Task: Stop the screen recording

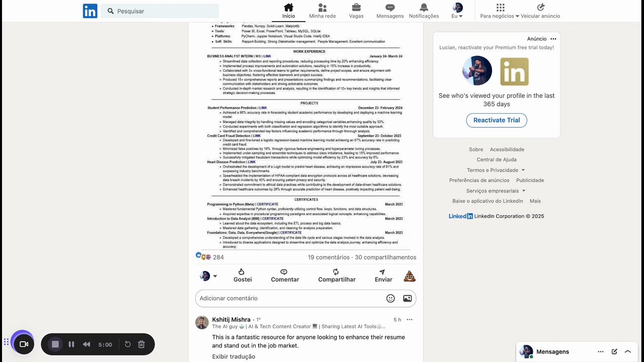Action: tap(55, 344)
